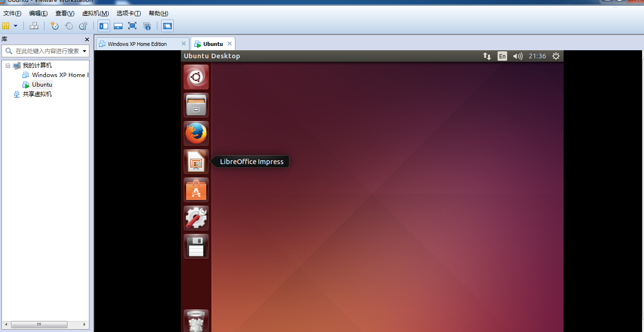Viewport: 644px width, 332px height.
Task: Click the revert to snapshot icon
Action: (x=69, y=26)
